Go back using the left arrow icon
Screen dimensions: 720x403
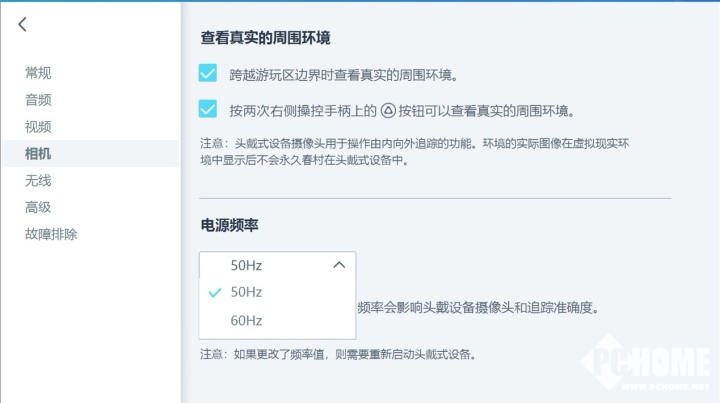point(22,24)
